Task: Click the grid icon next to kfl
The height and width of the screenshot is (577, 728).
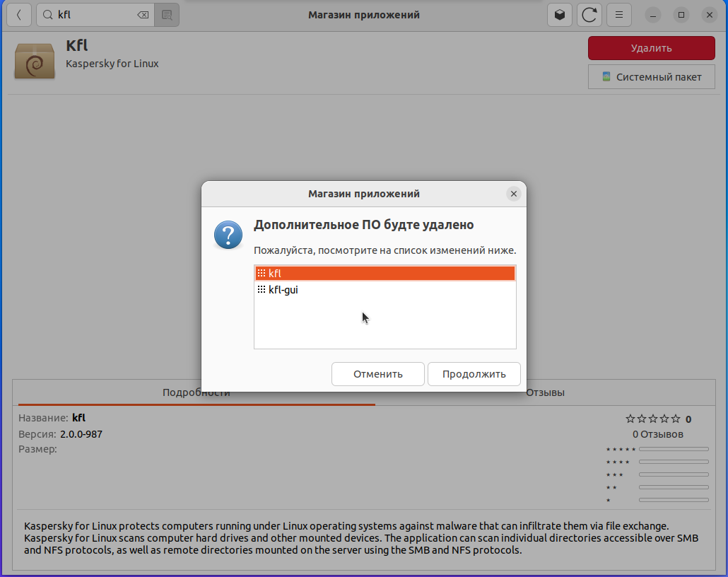Action: pyautogui.click(x=262, y=273)
